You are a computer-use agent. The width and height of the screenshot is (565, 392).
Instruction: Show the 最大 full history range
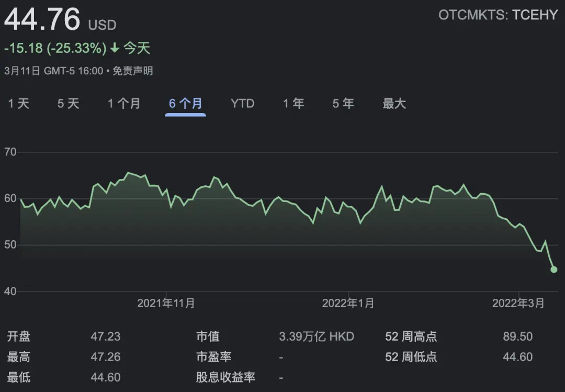click(x=394, y=104)
